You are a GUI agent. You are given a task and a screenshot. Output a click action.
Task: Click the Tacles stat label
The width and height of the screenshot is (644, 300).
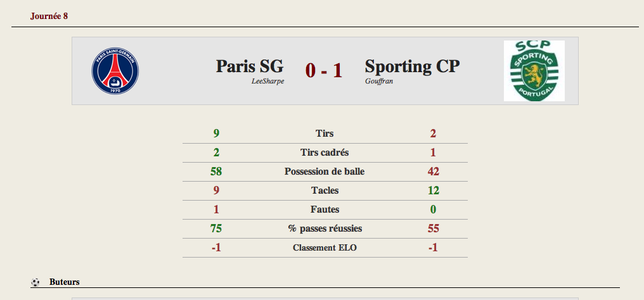click(x=325, y=191)
